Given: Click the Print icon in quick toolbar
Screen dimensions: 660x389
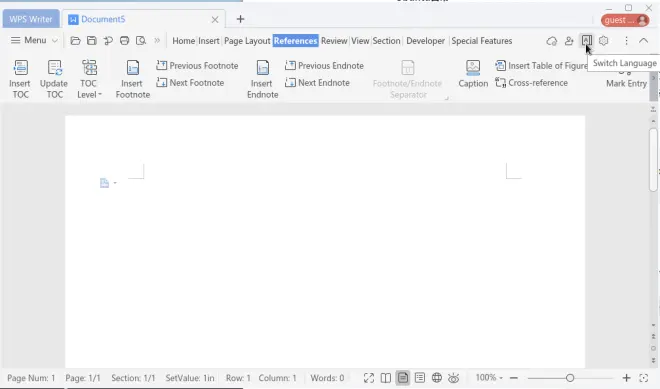Looking at the screenshot, I should pos(124,41).
